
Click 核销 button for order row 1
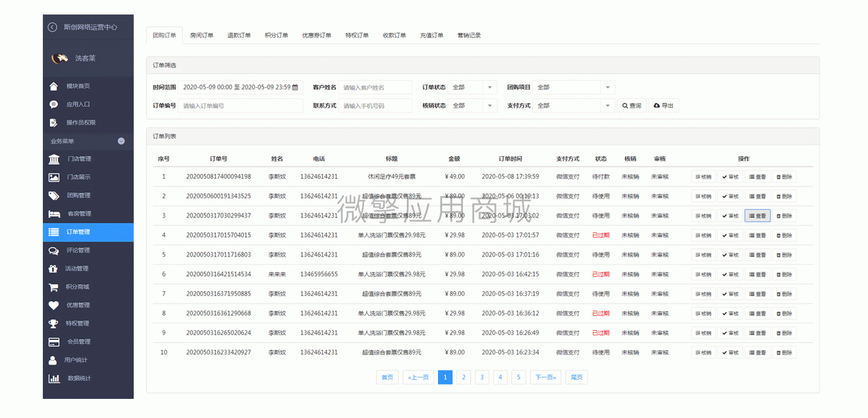(703, 177)
